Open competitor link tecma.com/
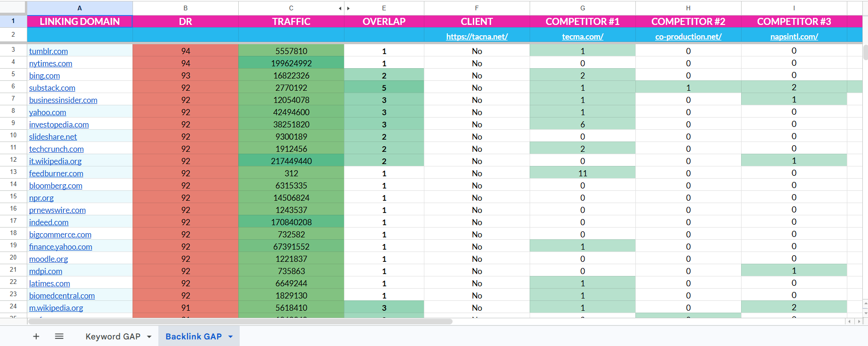Screen dimensions: 868x346 [x=583, y=36]
